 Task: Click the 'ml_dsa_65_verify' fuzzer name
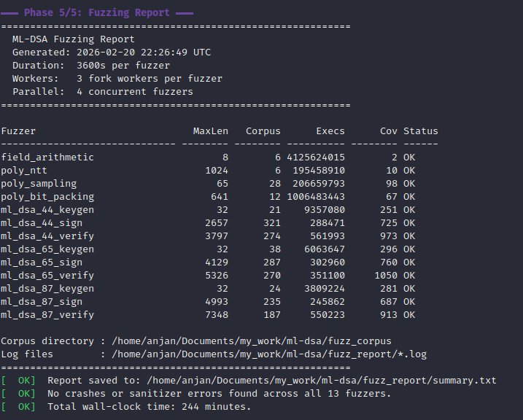pos(47,276)
